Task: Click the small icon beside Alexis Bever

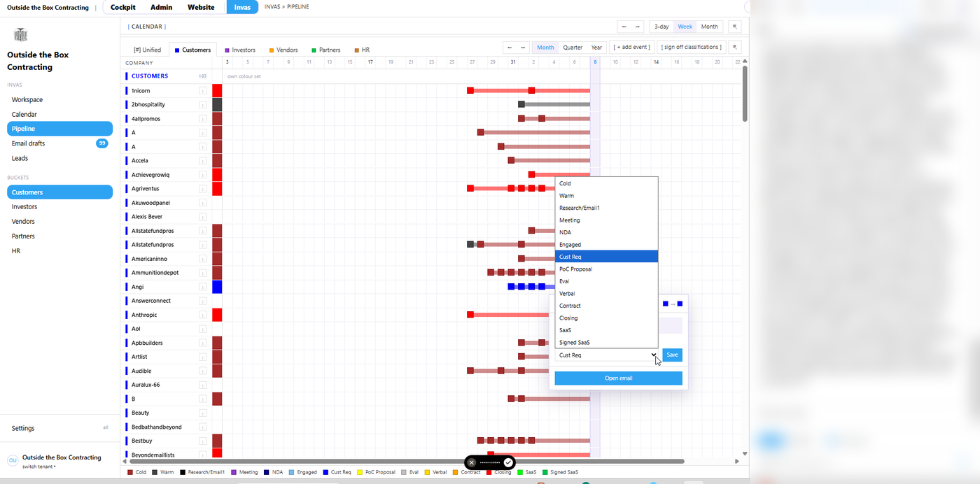Action: (x=202, y=217)
